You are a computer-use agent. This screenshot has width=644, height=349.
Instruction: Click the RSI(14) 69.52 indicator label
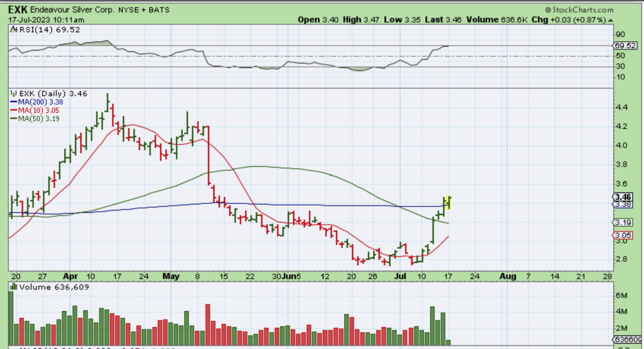click(50, 30)
